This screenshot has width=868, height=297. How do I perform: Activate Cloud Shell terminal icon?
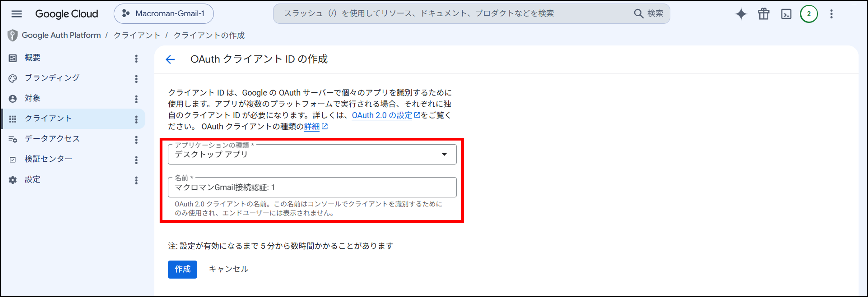(786, 14)
